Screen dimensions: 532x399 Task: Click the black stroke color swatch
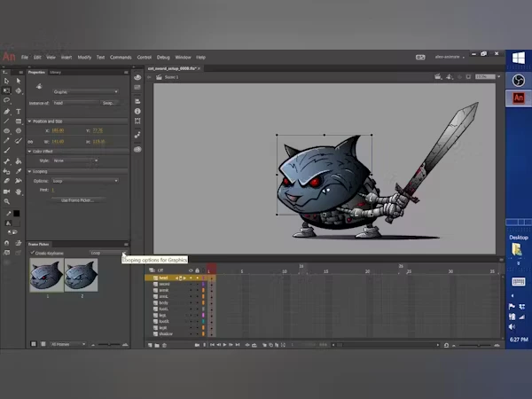(16, 214)
